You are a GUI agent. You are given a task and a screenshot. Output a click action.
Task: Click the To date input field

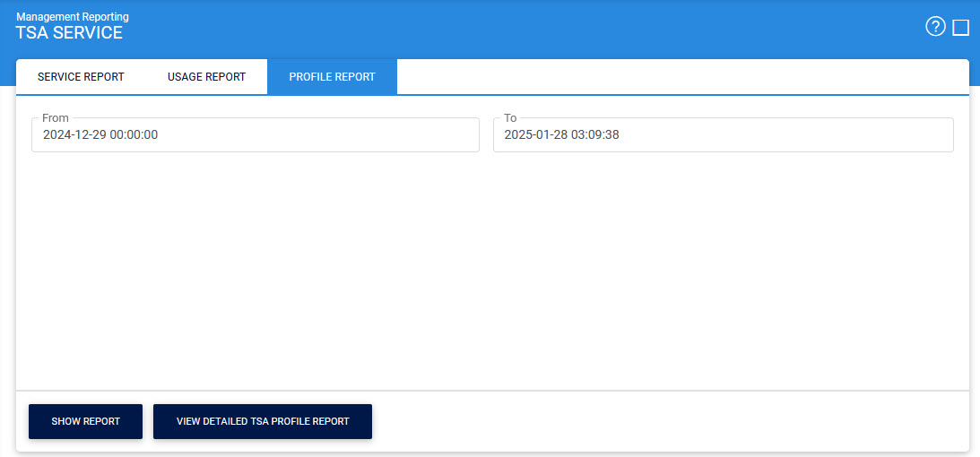(x=723, y=135)
